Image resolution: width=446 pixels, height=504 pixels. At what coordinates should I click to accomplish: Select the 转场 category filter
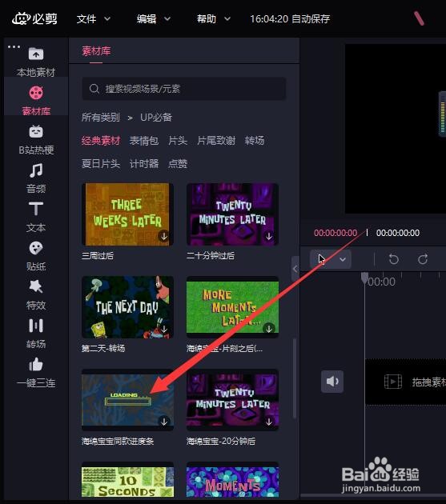pyautogui.click(x=255, y=141)
